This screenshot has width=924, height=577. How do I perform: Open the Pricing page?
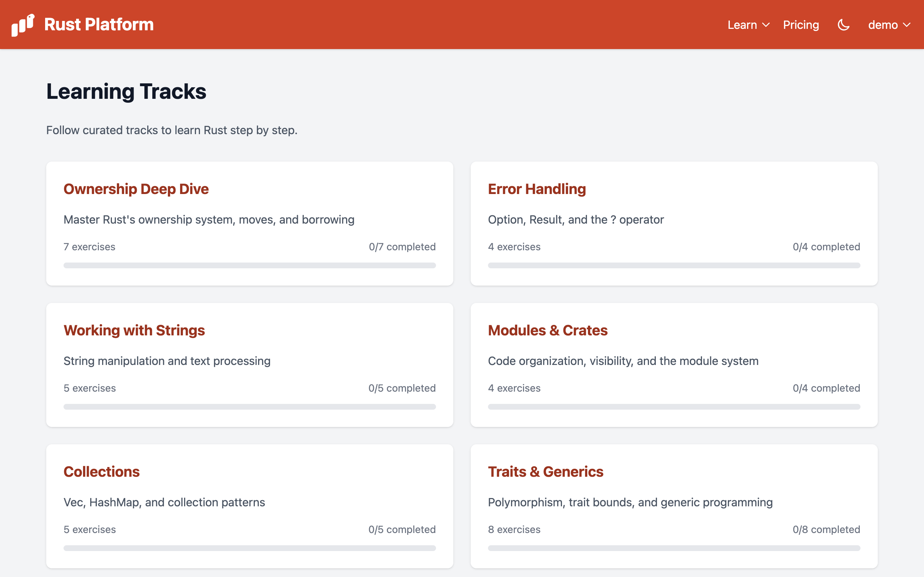tap(801, 25)
